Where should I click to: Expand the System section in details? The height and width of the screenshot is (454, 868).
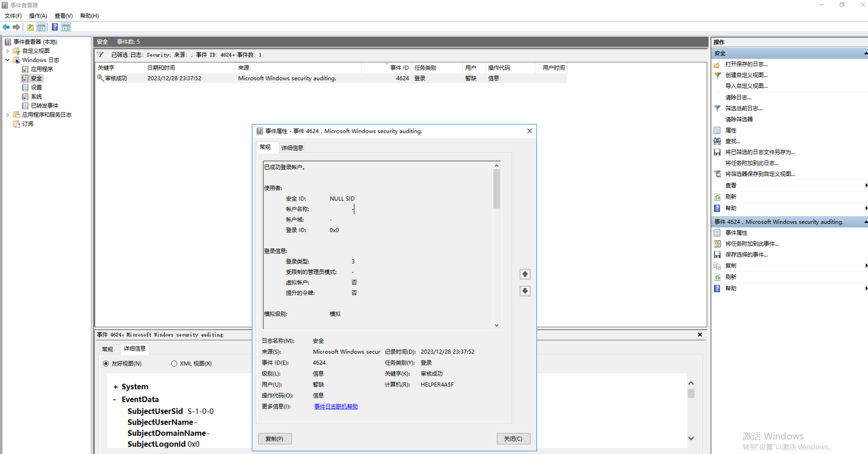(115, 387)
